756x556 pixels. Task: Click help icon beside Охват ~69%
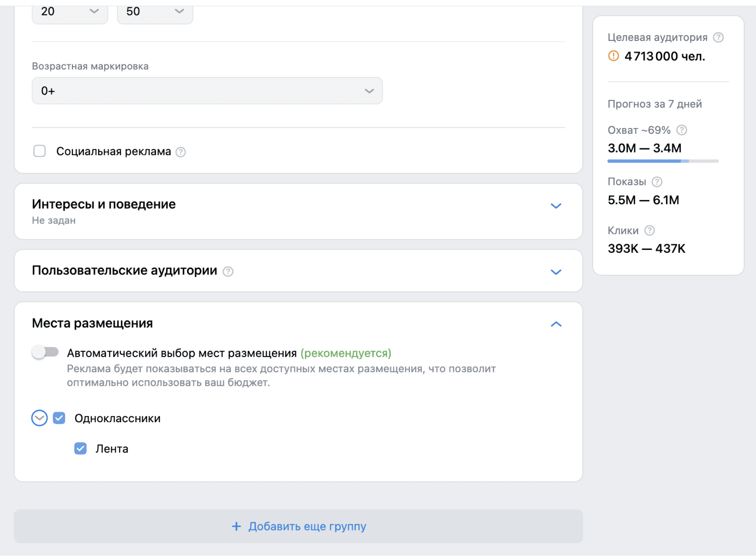pyautogui.click(x=682, y=130)
